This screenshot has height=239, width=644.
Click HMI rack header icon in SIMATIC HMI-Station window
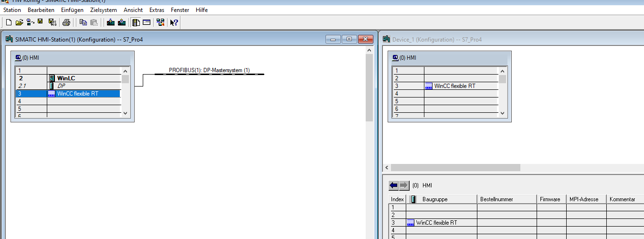tap(18, 57)
